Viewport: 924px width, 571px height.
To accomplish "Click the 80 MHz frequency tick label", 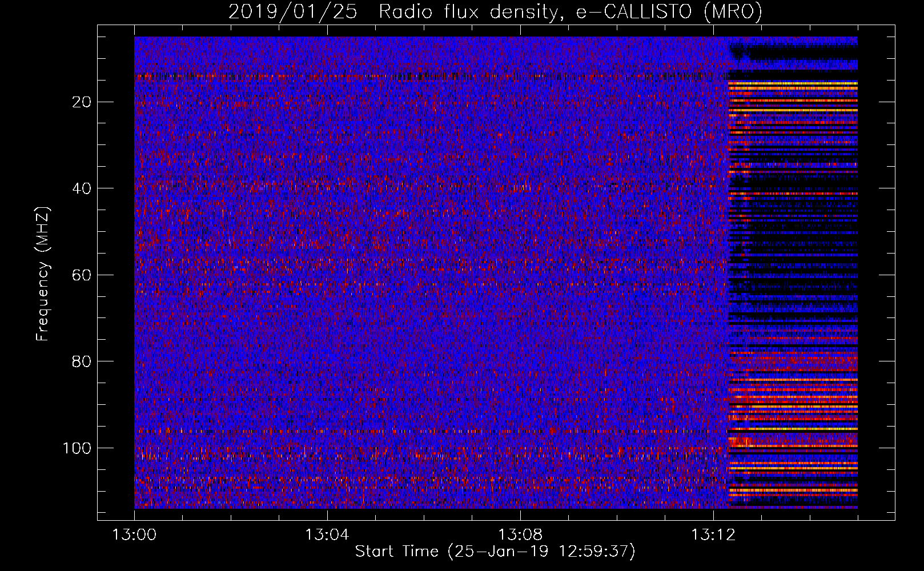I will (x=82, y=361).
